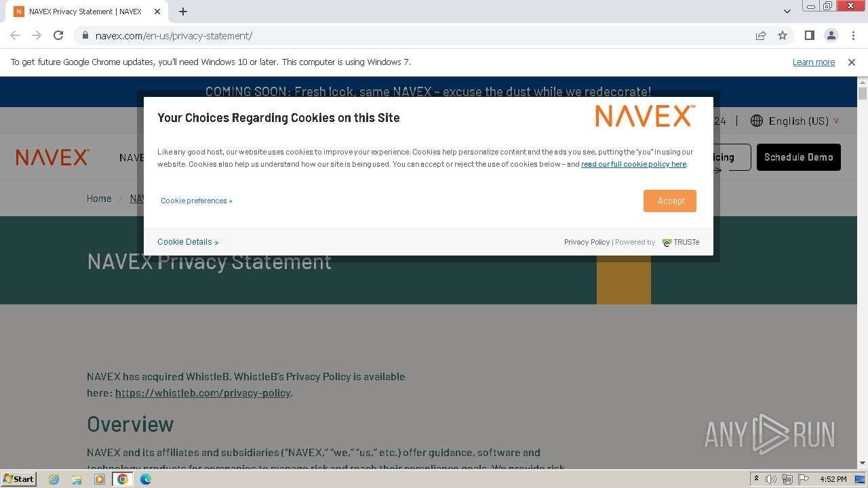This screenshot has width=868, height=488.
Task: Click the NAVEX Privacy Statement page heading
Action: [209, 262]
